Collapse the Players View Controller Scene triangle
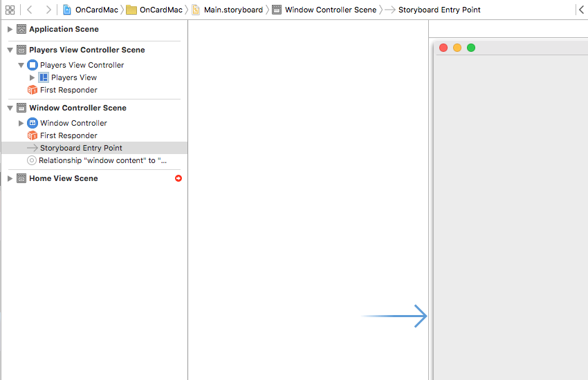588x380 pixels. pos(10,50)
